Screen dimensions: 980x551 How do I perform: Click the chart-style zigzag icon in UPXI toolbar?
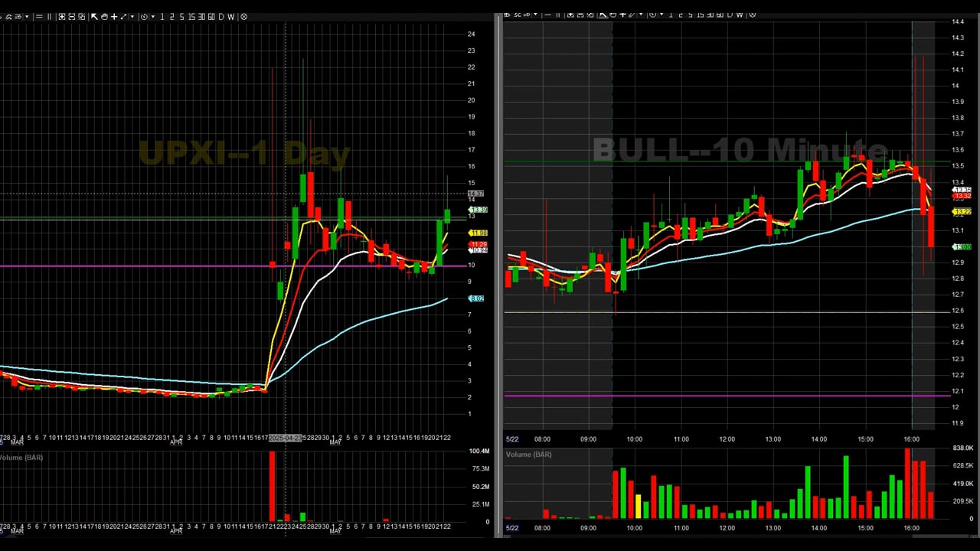pos(8,17)
